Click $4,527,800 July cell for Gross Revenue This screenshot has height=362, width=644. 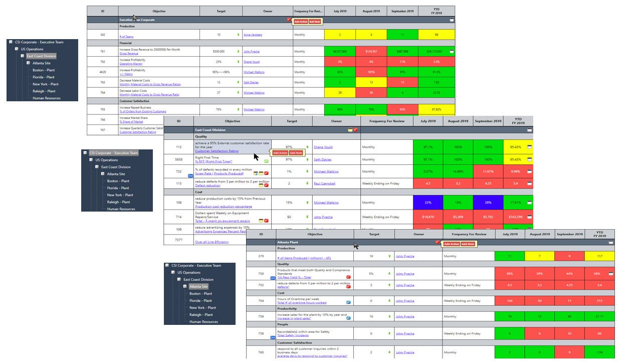point(340,52)
